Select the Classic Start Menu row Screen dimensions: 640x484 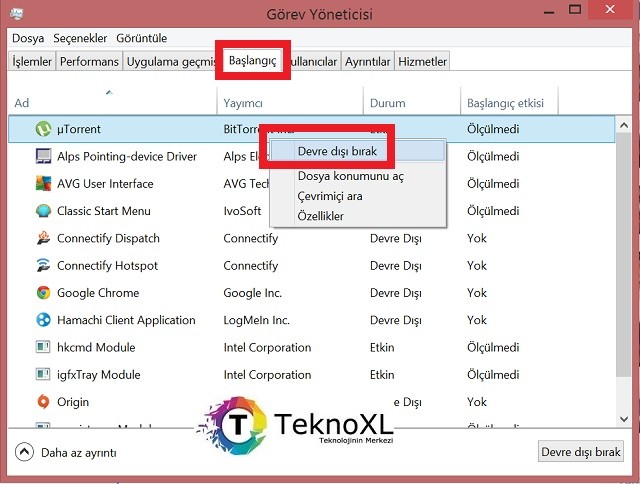click(x=312, y=211)
